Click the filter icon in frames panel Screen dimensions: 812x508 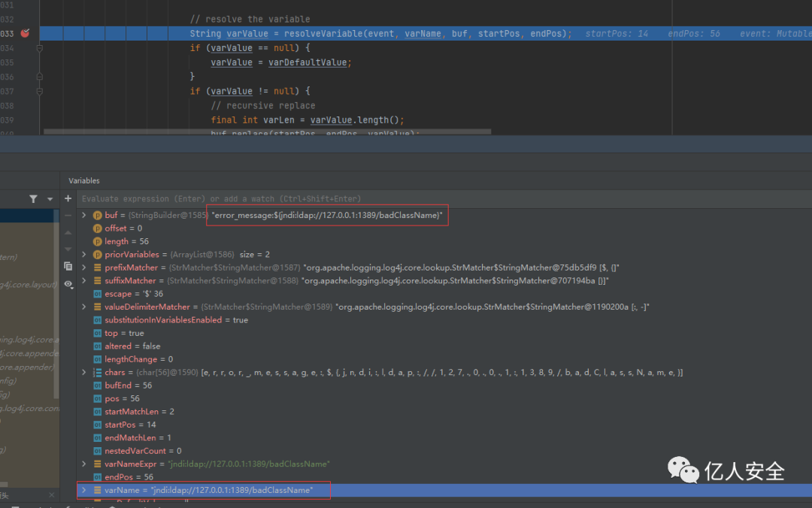(33, 199)
